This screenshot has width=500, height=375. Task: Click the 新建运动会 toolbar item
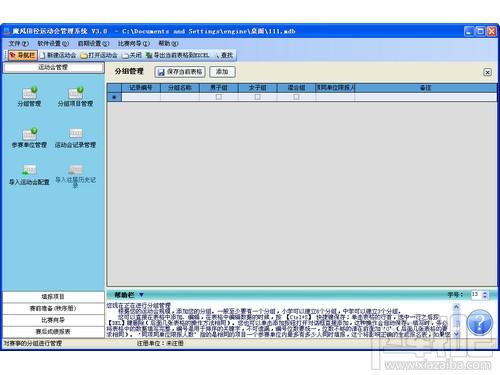58,55
